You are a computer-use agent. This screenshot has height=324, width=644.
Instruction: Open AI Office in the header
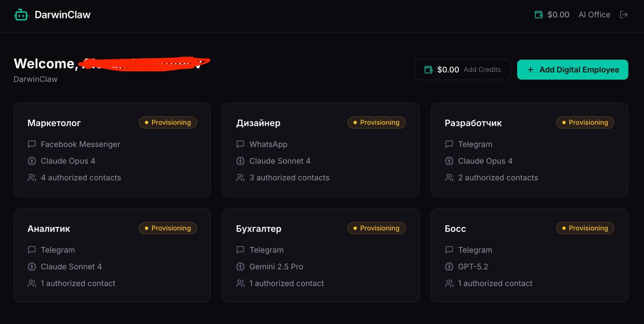click(x=594, y=15)
